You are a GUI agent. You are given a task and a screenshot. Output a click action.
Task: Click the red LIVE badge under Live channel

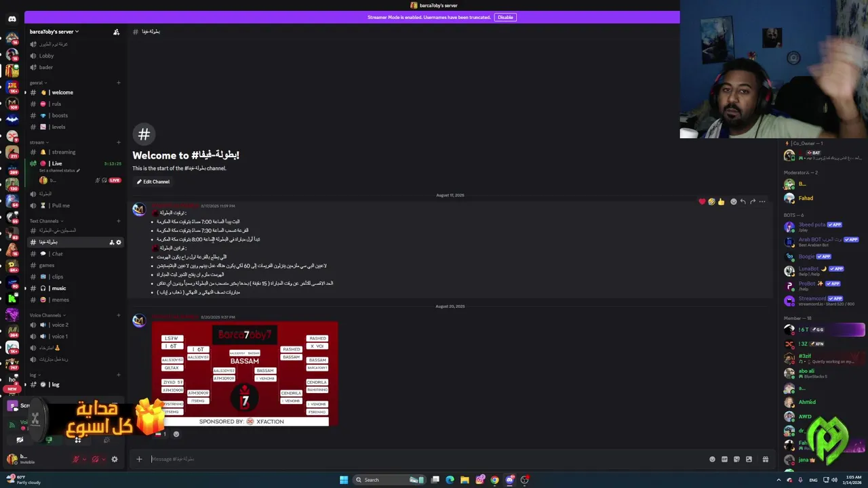115,180
